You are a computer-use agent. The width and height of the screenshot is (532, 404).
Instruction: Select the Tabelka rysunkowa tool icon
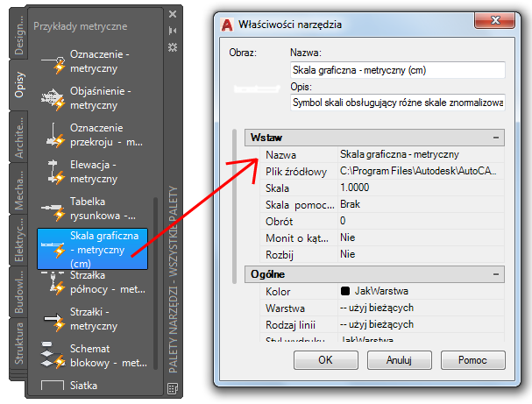point(53,210)
